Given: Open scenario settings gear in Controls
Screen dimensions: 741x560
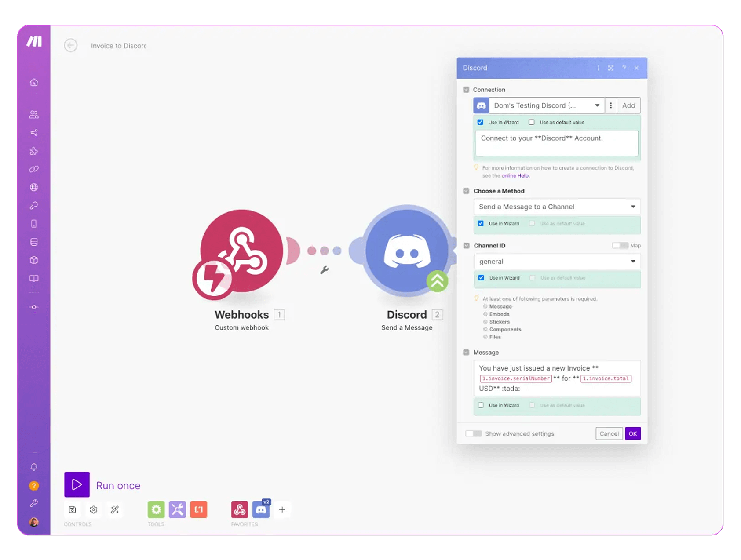Looking at the screenshot, I should [93, 509].
